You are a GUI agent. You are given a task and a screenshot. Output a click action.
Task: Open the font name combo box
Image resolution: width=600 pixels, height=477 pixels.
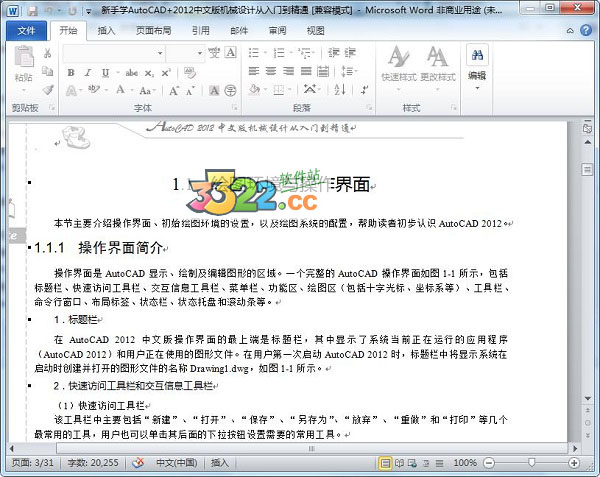[114, 53]
